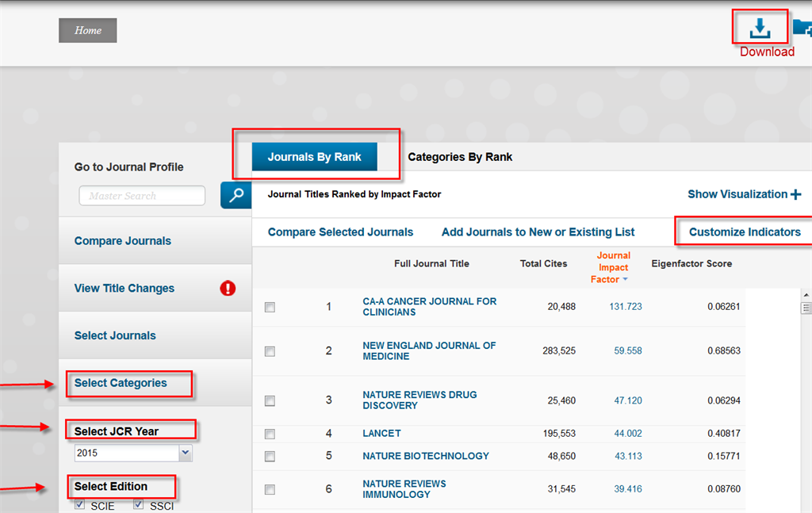Open the JCR Year dropdown showing 2015
812x513 pixels.
(x=133, y=453)
